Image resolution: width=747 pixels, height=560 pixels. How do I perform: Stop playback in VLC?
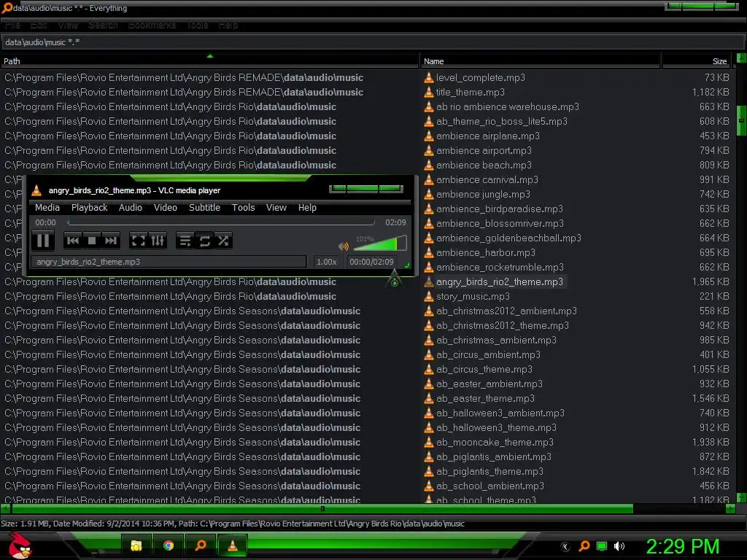[x=92, y=241]
